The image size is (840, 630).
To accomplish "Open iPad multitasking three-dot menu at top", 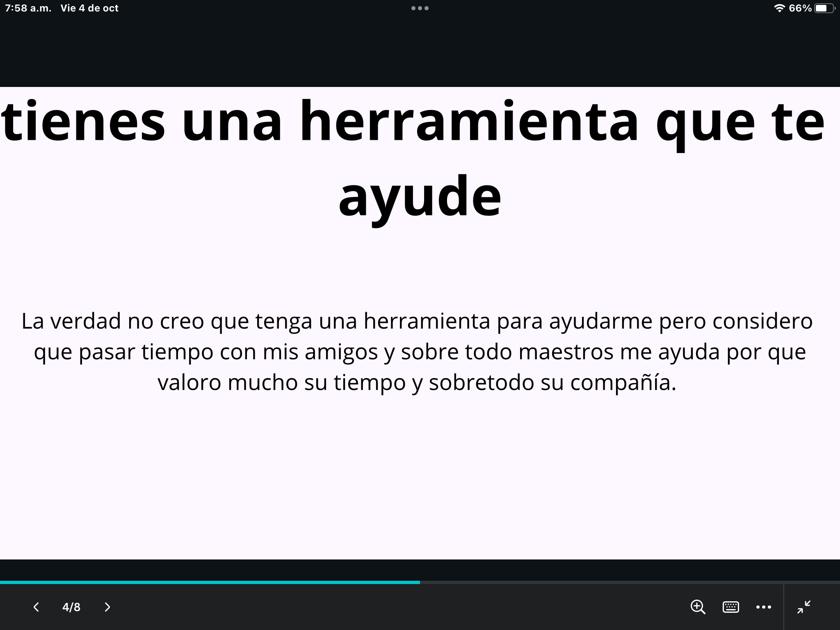I will [420, 8].
